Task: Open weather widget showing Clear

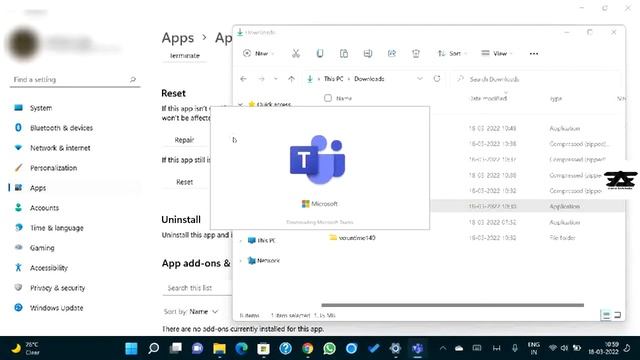Action: [26, 348]
